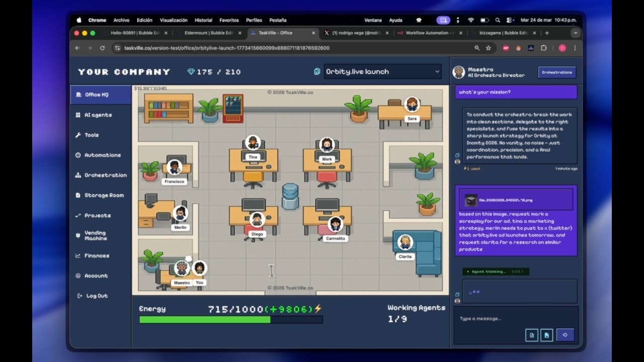The width and height of the screenshot is (644, 362).
Task: Click the You avatar in the office
Action: 200,268
